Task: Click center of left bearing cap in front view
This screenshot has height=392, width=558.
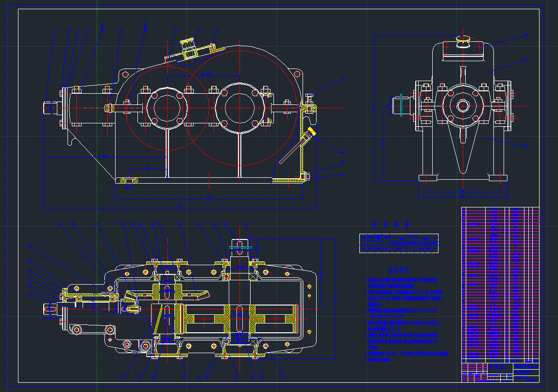Action: (167, 108)
